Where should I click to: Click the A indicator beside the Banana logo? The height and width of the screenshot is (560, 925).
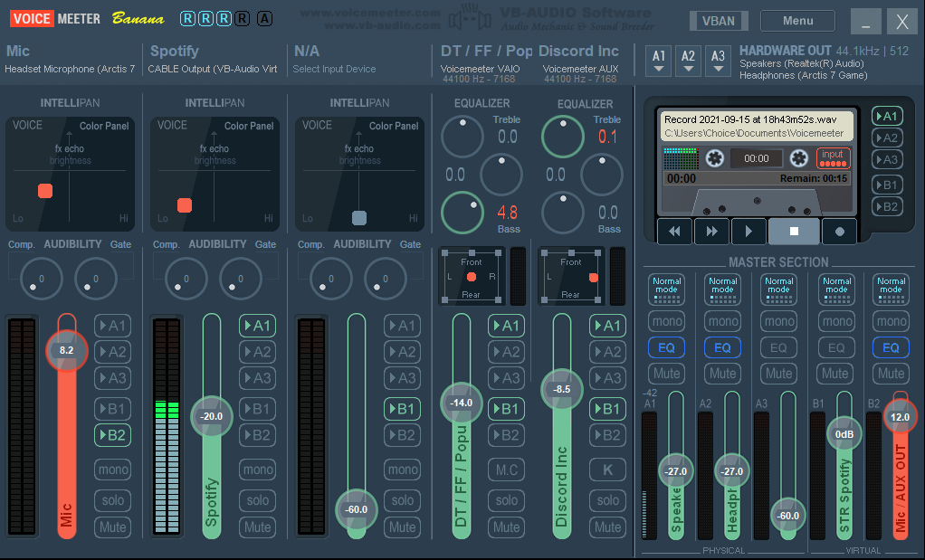coord(265,19)
